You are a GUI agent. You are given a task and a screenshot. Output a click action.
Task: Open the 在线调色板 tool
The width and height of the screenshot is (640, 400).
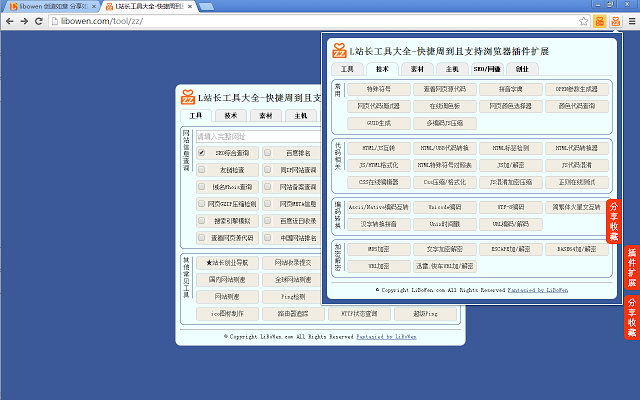(445, 106)
